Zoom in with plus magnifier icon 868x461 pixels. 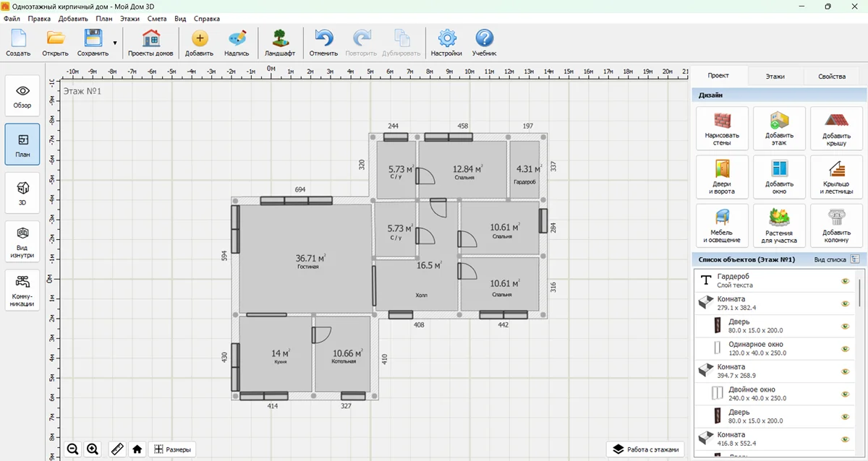(93, 449)
